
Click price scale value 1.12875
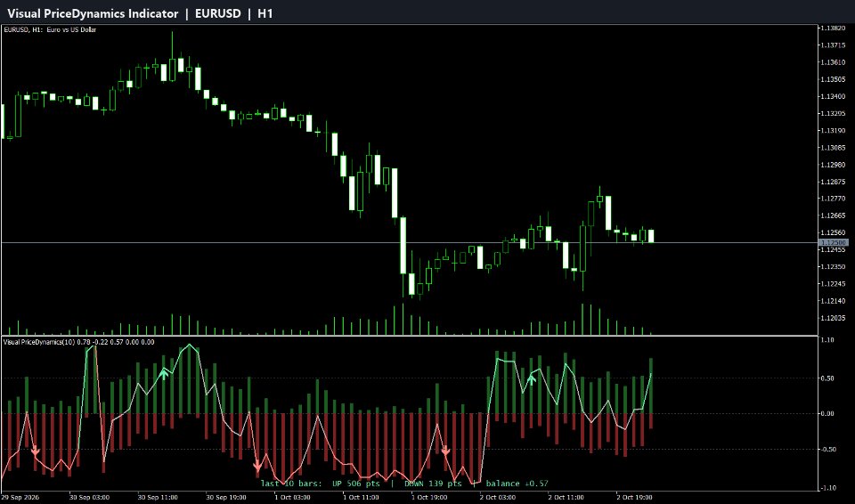coord(834,182)
